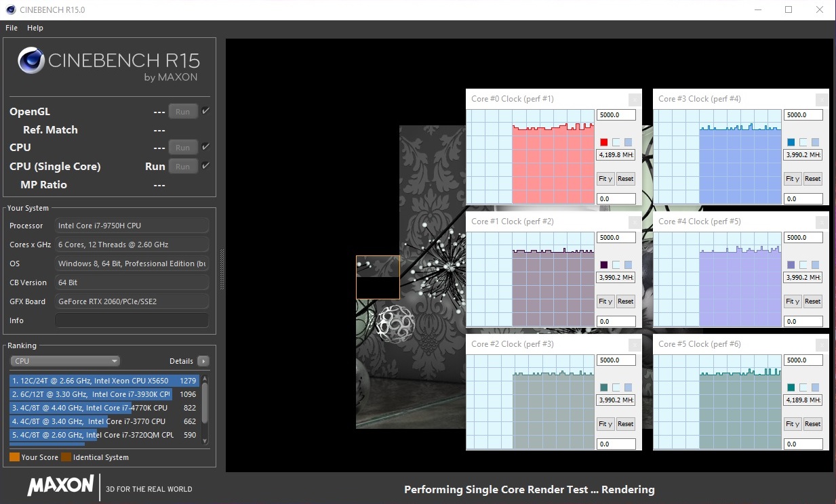
Task: Click the Run button in the CPU row
Action: (x=183, y=147)
